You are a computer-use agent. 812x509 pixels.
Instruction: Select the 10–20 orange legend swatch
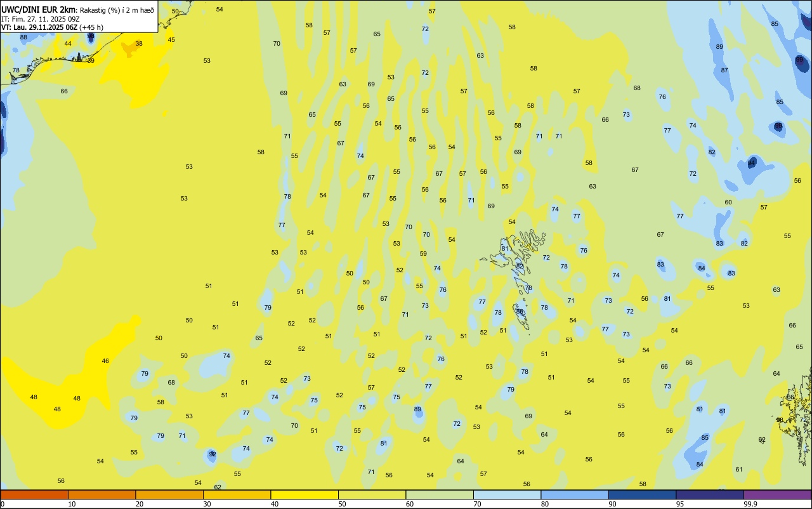coord(101,494)
